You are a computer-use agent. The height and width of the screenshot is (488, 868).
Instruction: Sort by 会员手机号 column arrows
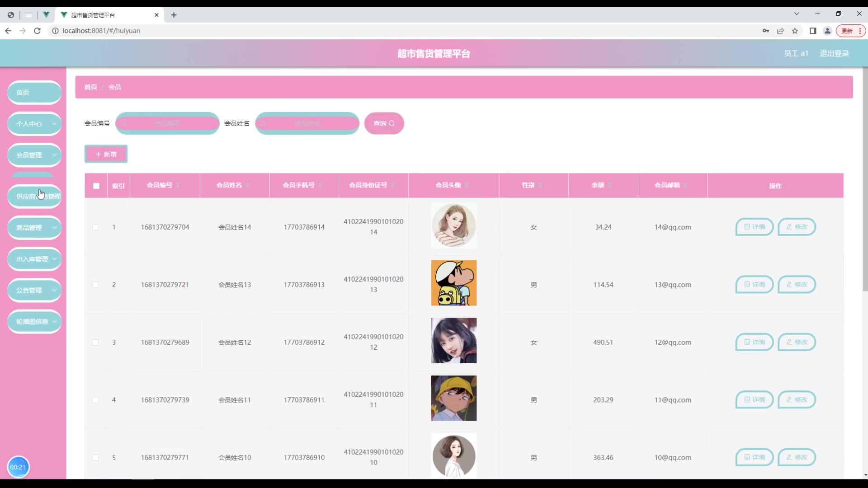[320, 185]
